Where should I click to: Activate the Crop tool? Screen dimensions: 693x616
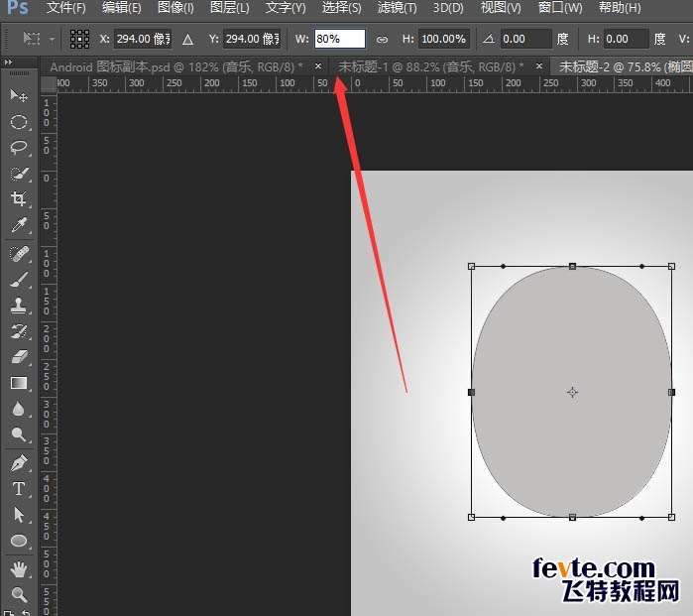pyautogui.click(x=18, y=199)
